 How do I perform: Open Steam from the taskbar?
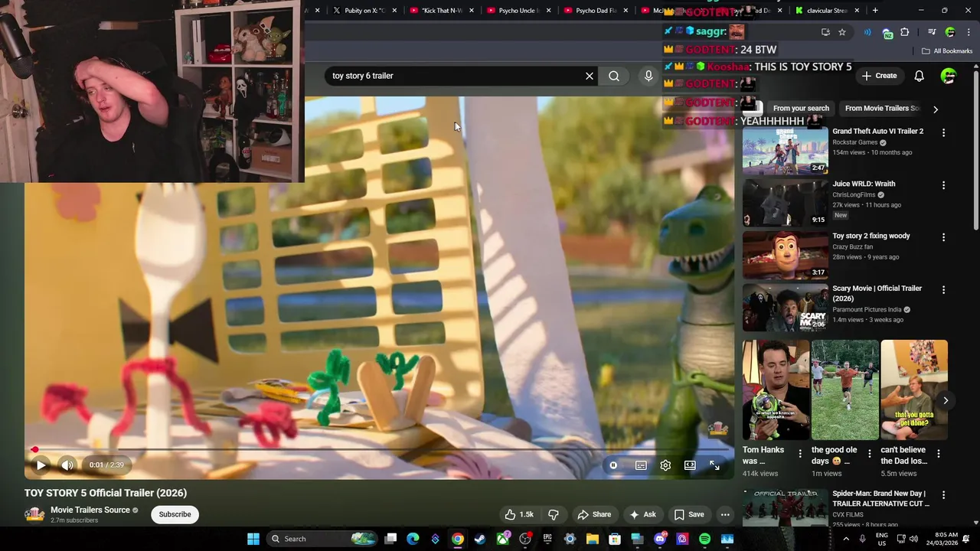pyautogui.click(x=480, y=539)
